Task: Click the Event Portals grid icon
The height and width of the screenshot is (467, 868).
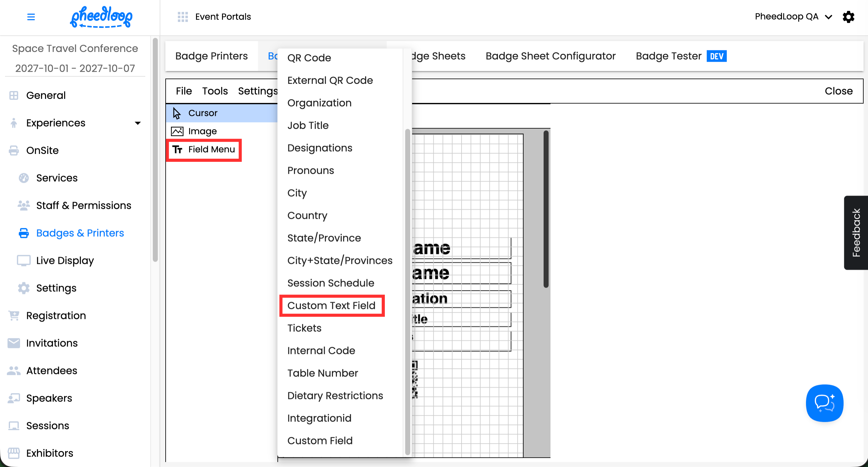Action: 183,17
